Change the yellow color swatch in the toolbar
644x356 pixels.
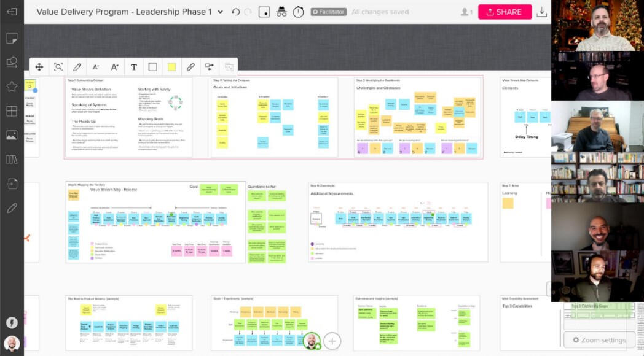click(171, 66)
